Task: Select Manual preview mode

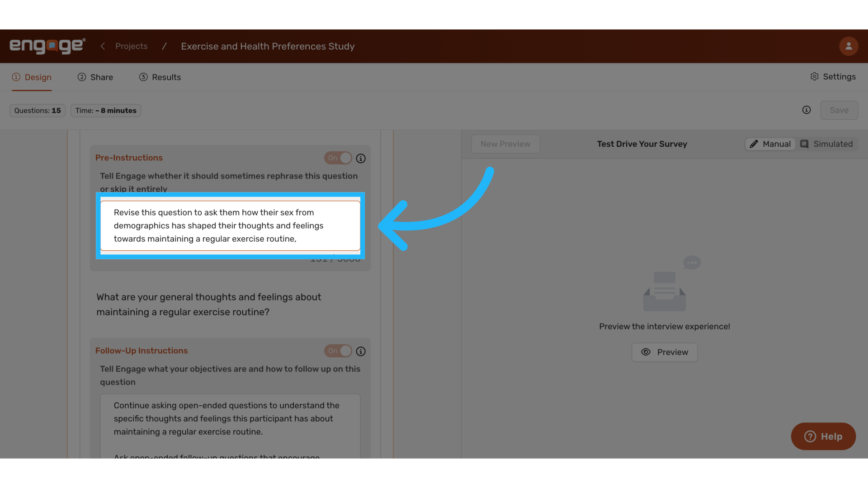Action: [770, 144]
